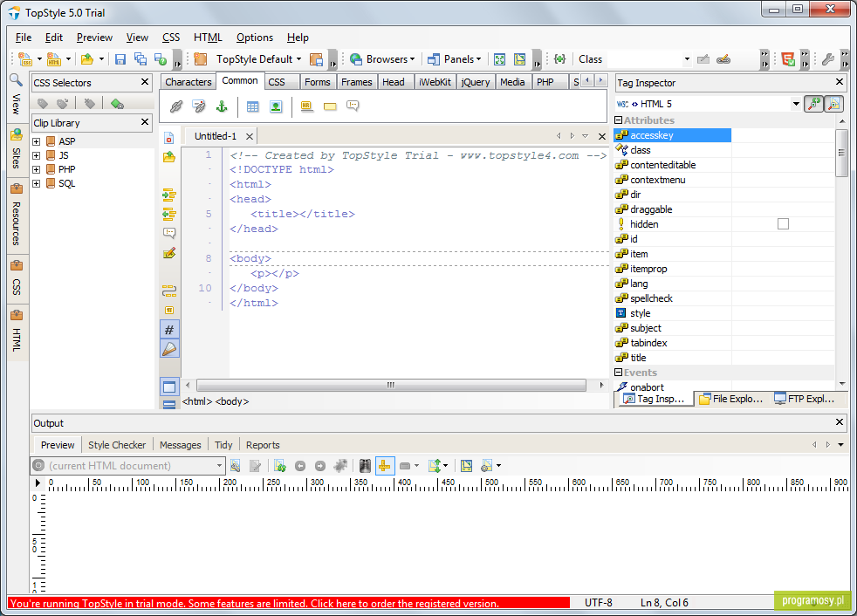Open the current HTML document dropdown
The image size is (857, 616).
pyautogui.click(x=219, y=466)
